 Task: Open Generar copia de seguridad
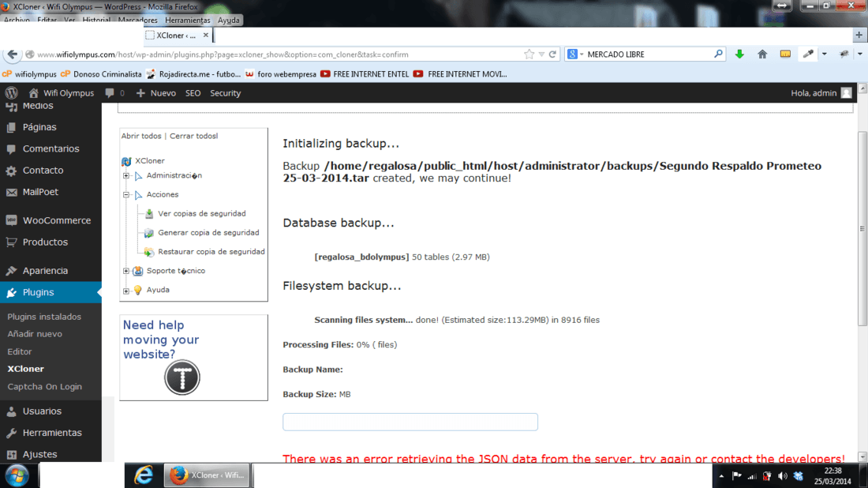208,233
